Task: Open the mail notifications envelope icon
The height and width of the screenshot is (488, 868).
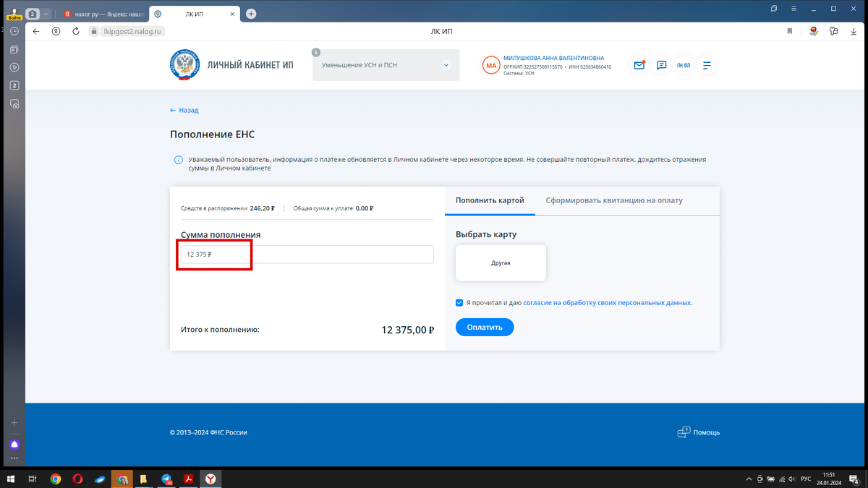Action: (639, 65)
